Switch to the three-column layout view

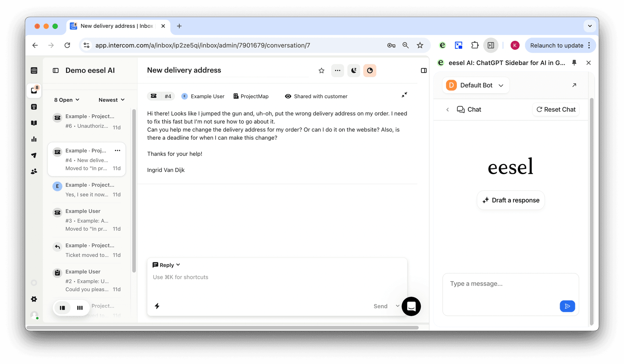point(80,308)
